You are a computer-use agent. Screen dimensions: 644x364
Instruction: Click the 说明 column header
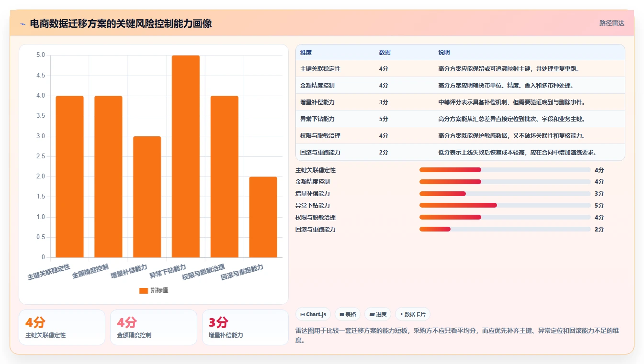click(x=444, y=53)
